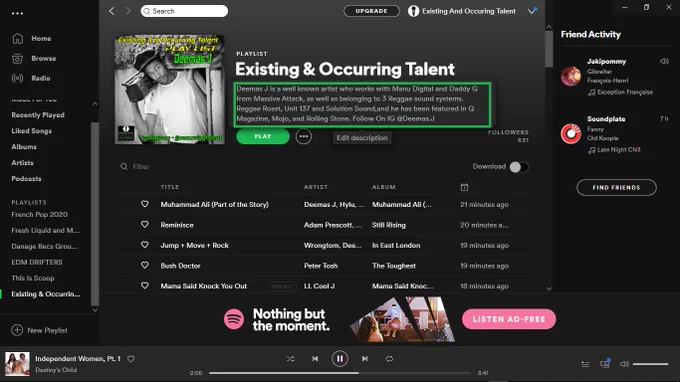Sort by date added calendar icon
680x382 pixels.
pyautogui.click(x=464, y=187)
